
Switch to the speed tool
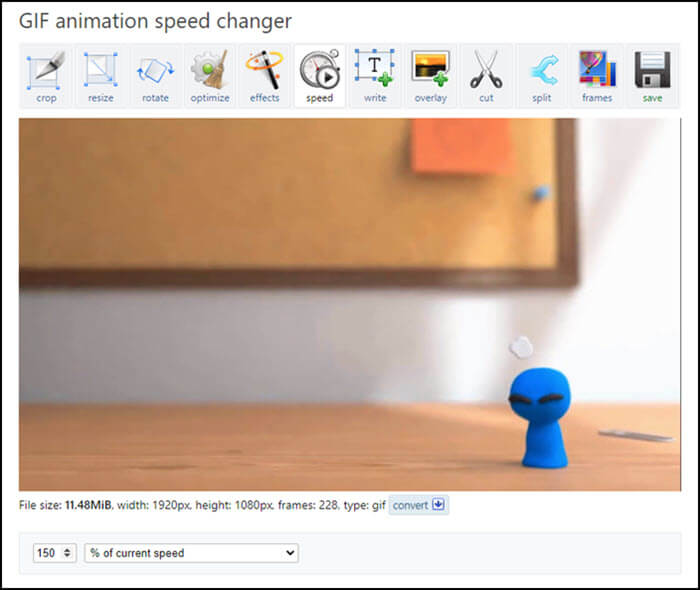tap(319, 76)
